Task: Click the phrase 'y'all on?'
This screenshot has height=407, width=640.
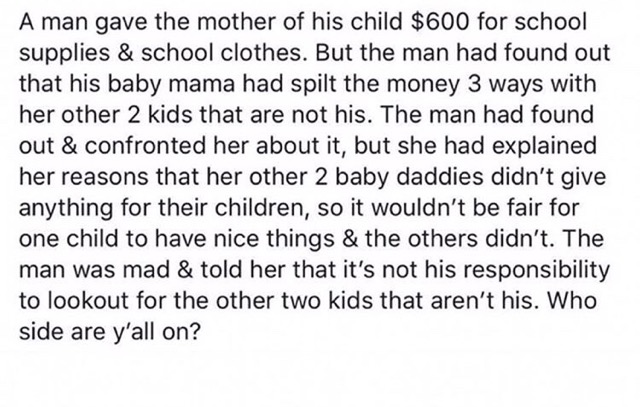Action: pos(156,332)
